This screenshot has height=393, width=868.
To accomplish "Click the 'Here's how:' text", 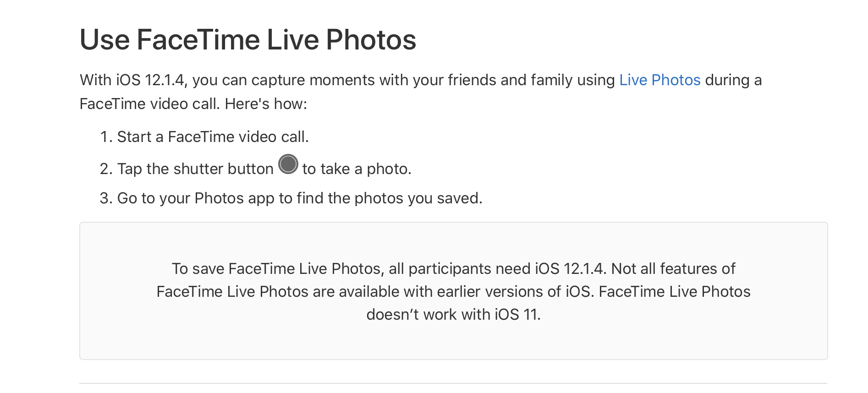I will click(x=266, y=104).
